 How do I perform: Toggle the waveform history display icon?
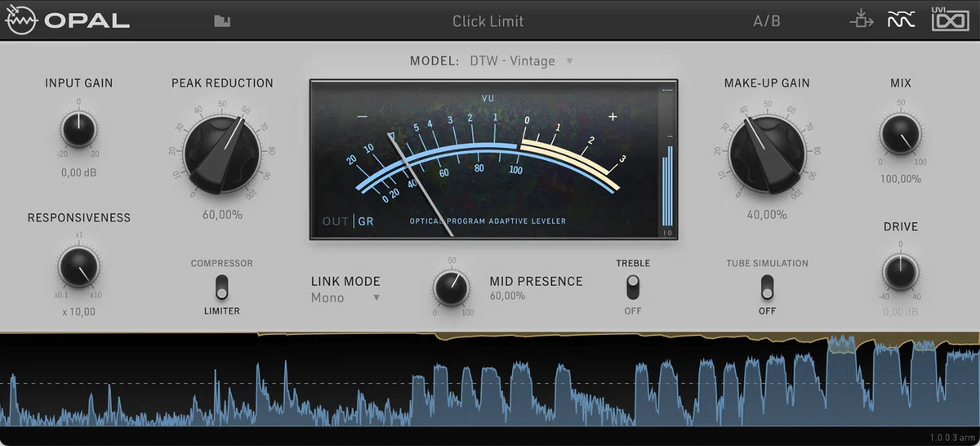tap(900, 20)
